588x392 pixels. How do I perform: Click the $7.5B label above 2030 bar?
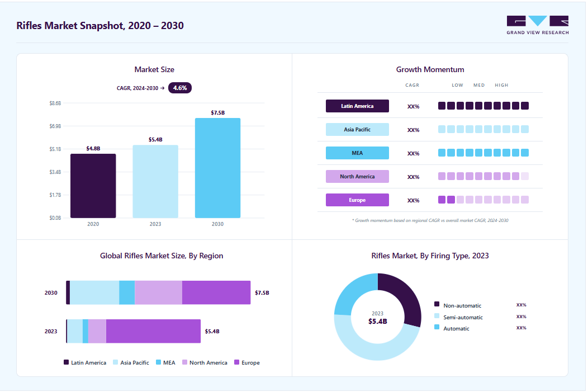click(218, 112)
